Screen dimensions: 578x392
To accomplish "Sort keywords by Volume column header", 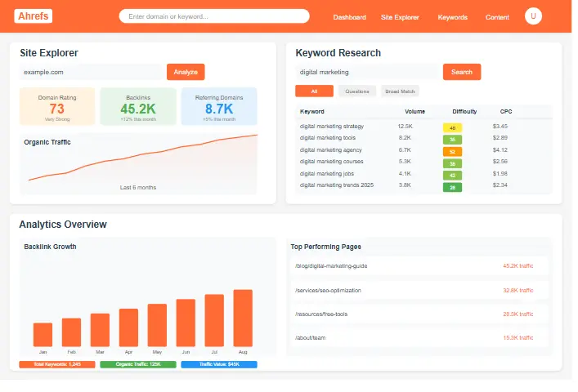I will (414, 111).
